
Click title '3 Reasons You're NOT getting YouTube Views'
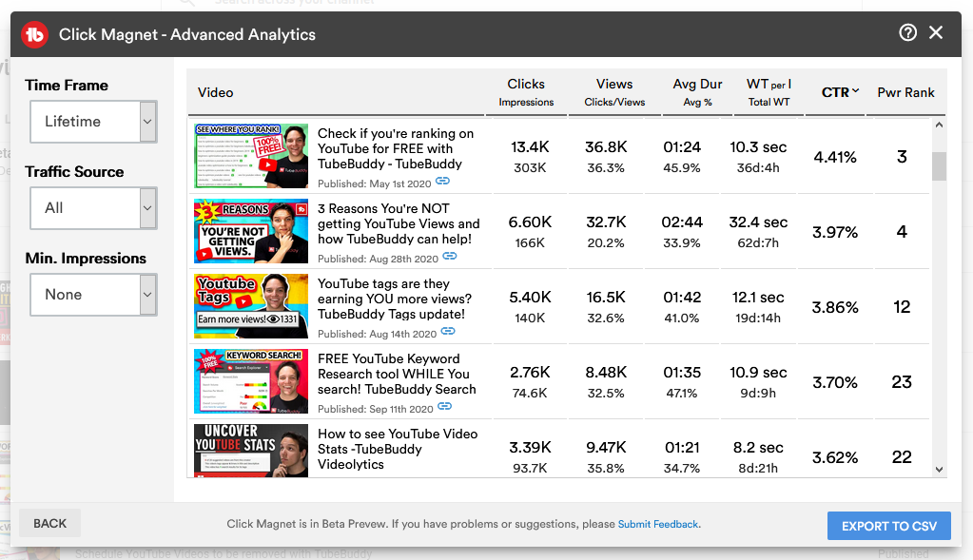pos(399,223)
